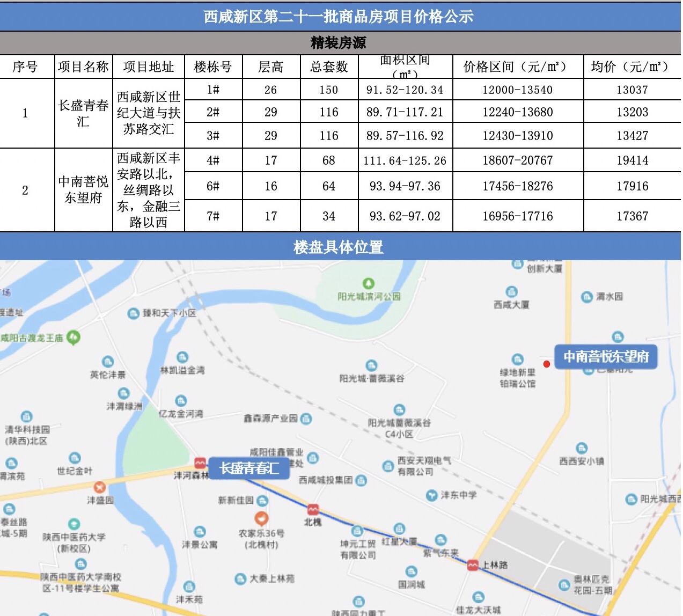Screen dimensions: 683x616
Task: Click the 沣景公寓 building icon
Action: click(x=200, y=532)
